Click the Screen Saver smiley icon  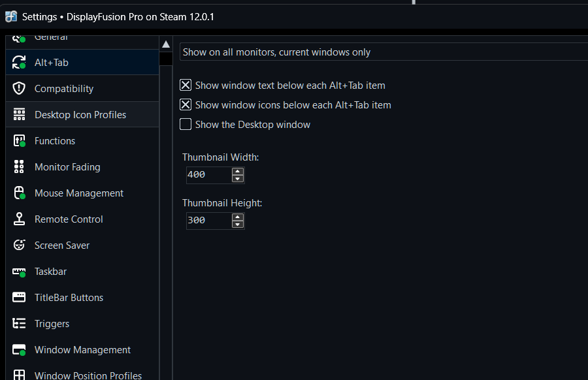coord(20,245)
